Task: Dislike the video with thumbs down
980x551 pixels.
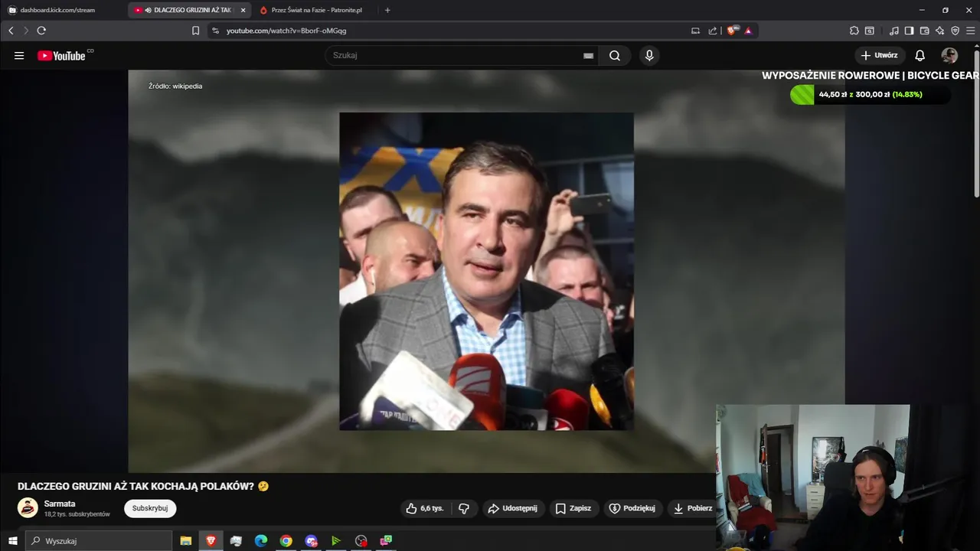Action: click(464, 508)
